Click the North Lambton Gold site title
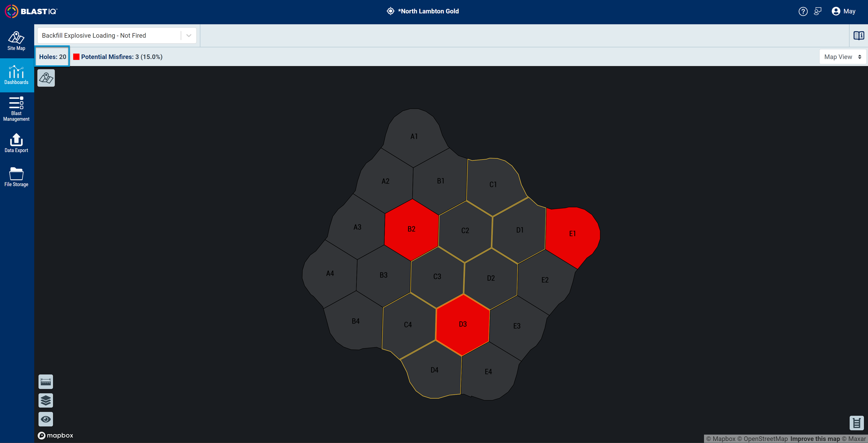868x443 pixels. click(428, 11)
